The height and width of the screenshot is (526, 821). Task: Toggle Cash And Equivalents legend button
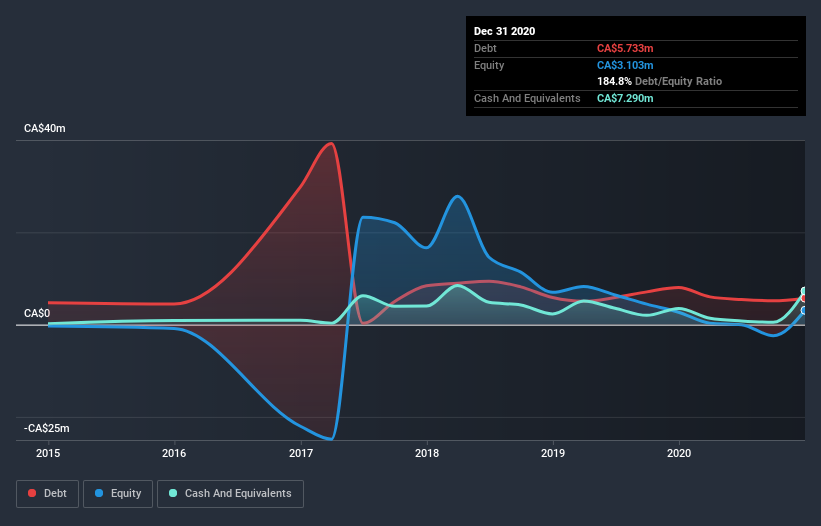pyautogui.click(x=230, y=494)
